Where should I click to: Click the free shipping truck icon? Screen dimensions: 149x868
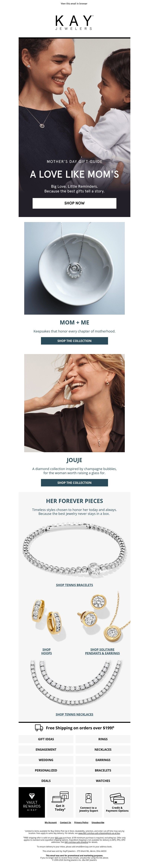point(39,727)
